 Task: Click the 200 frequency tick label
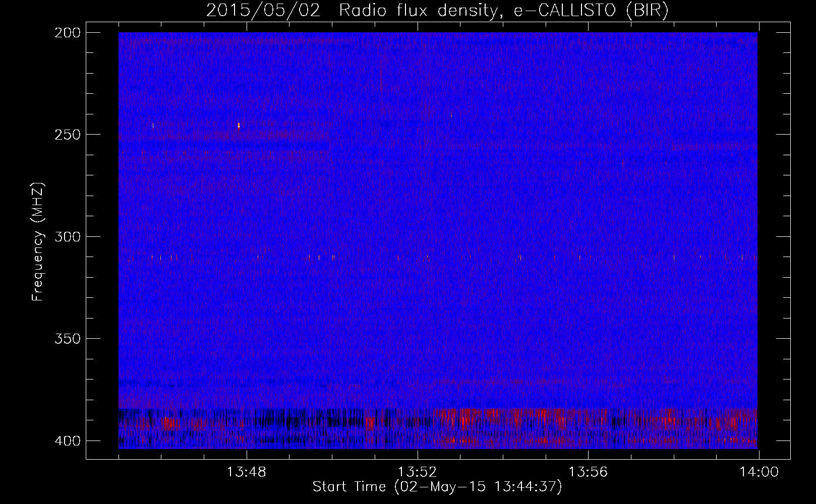click(x=68, y=33)
